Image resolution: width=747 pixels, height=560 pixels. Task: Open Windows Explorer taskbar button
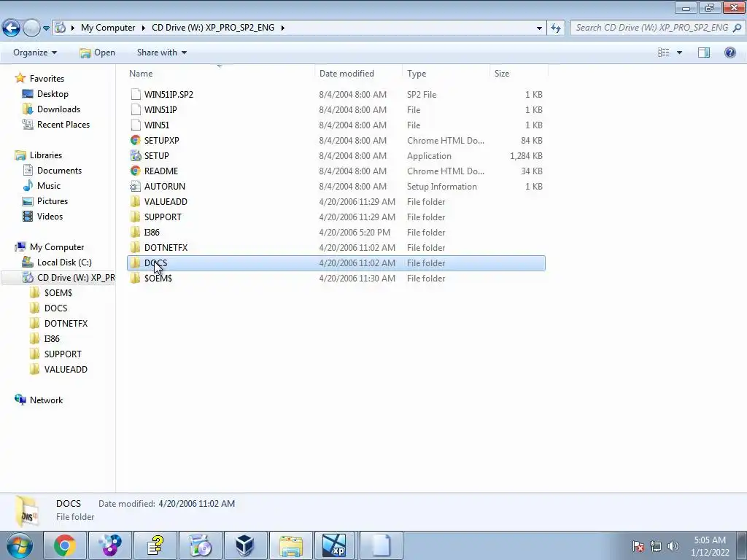tap(290, 545)
